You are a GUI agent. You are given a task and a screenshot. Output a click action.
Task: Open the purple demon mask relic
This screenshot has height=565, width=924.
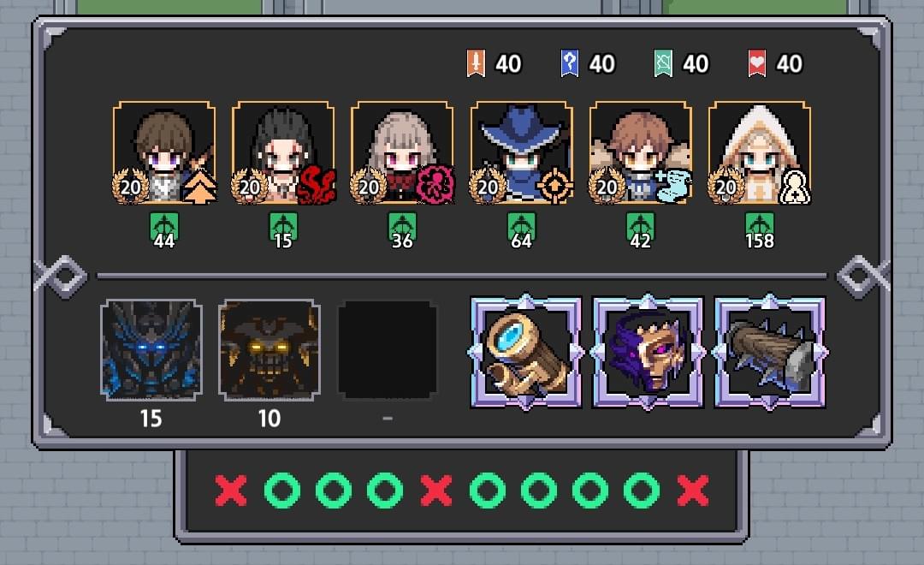[648, 352]
